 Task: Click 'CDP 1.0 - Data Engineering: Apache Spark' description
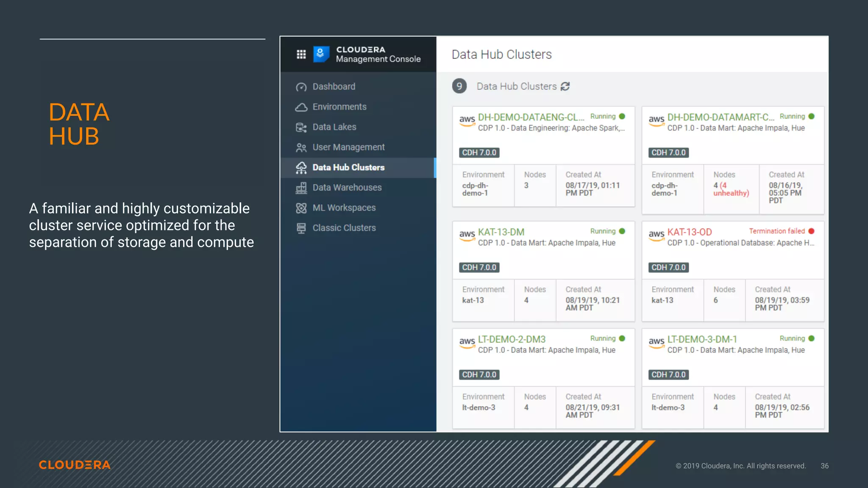click(551, 128)
